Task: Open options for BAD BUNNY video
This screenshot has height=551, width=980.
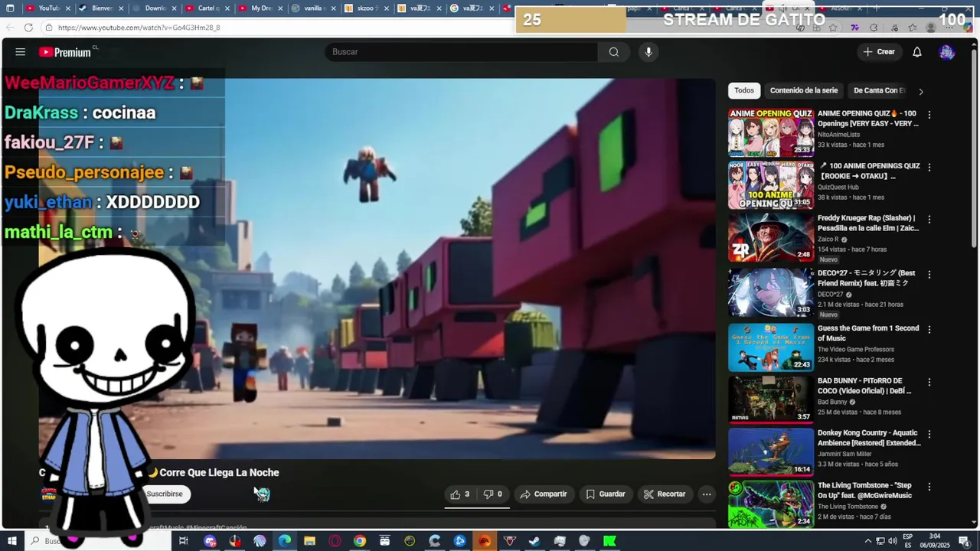Action: [x=929, y=382]
